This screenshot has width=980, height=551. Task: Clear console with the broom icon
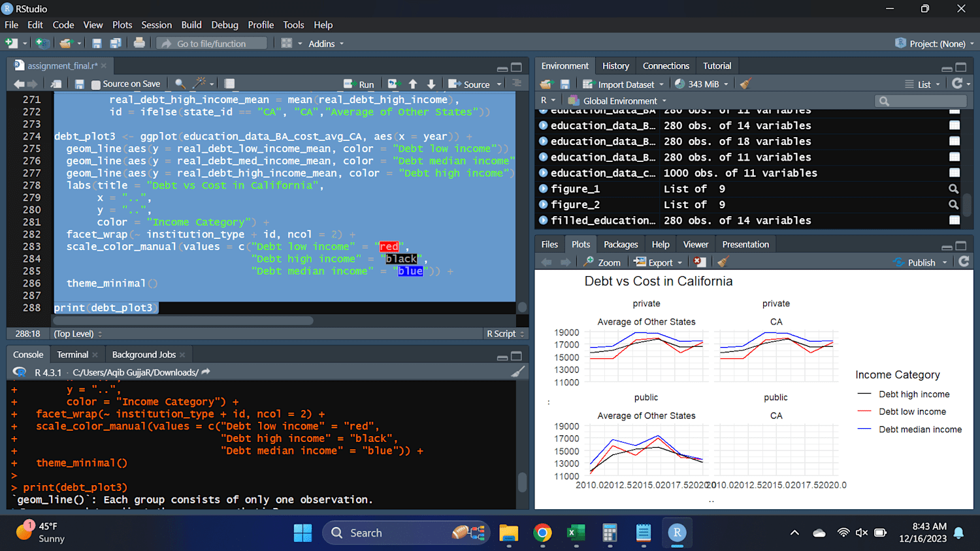[518, 371]
